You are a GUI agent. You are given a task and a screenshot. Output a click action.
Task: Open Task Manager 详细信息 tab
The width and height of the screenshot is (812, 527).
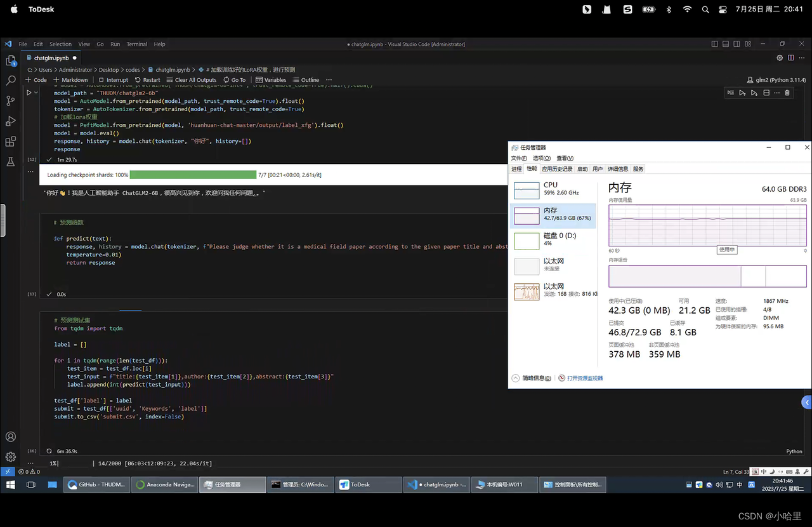[618, 169]
